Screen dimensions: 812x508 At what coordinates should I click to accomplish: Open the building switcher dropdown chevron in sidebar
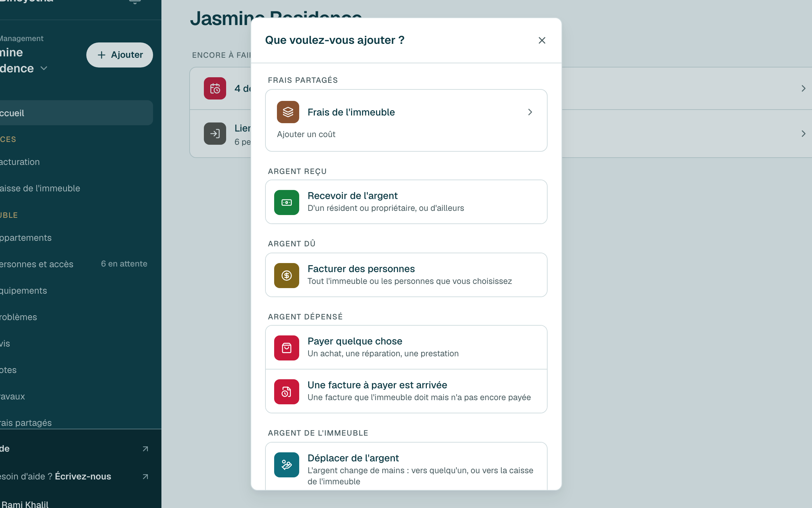tap(44, 68)
